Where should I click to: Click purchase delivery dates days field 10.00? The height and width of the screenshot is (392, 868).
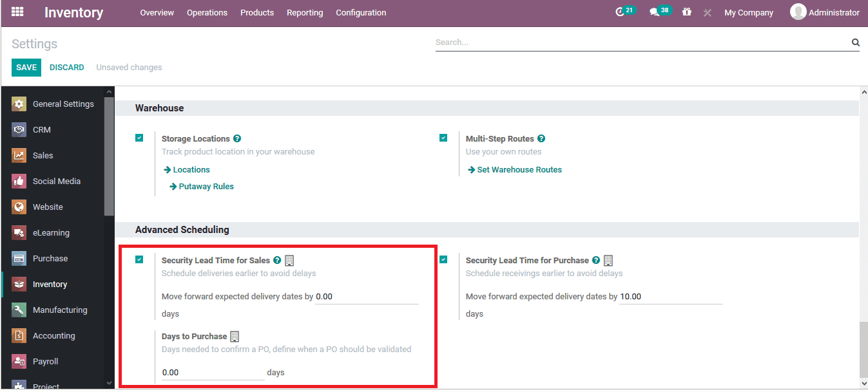pos(671,297)
